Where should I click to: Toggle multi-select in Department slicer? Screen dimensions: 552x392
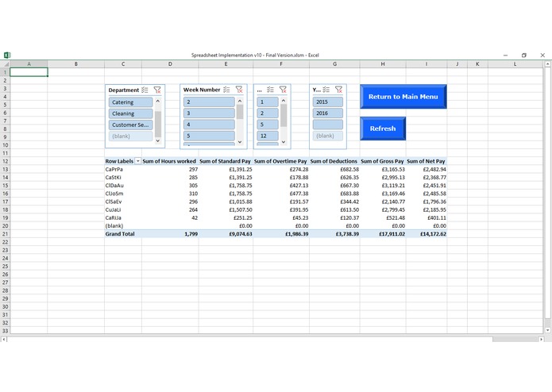(145, 90)
